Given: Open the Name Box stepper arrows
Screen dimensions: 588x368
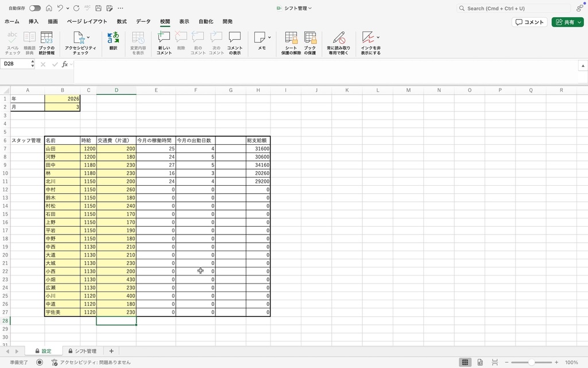Looking at the screenshot, I should coord(33,64).
